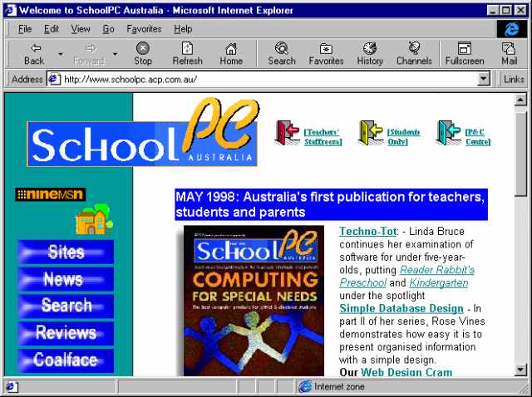
Task: Click the Internet Explorer logo icon
Action: pos(512,29)
